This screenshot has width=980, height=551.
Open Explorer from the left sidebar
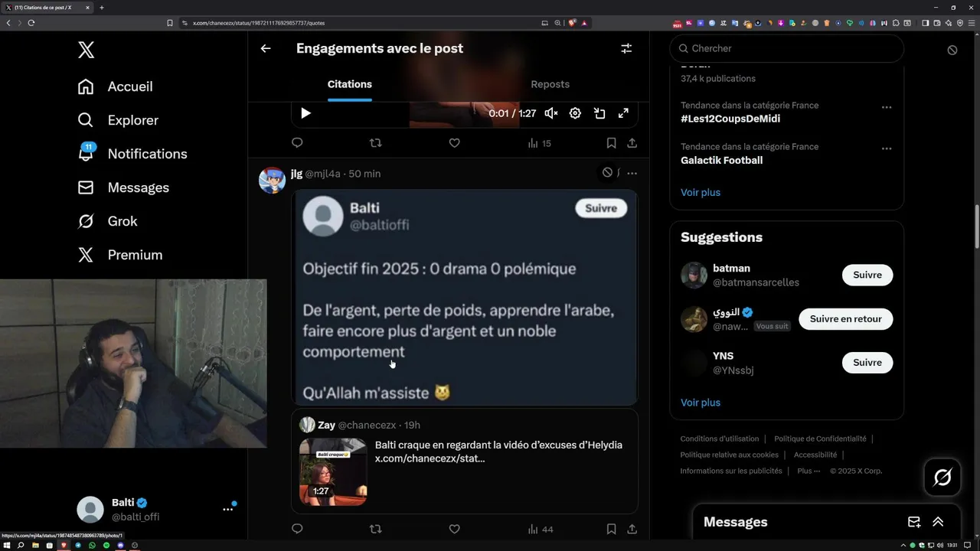[x=118, y=120]
